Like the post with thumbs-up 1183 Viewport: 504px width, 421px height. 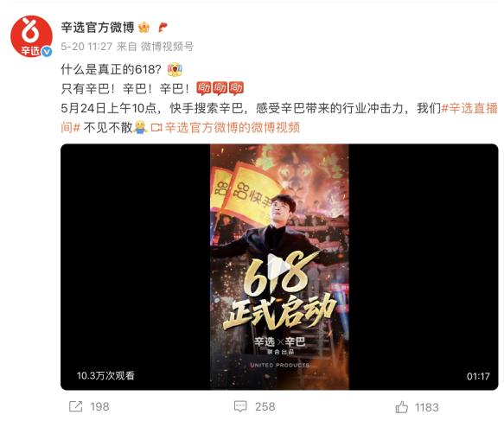tap(401, 407)
